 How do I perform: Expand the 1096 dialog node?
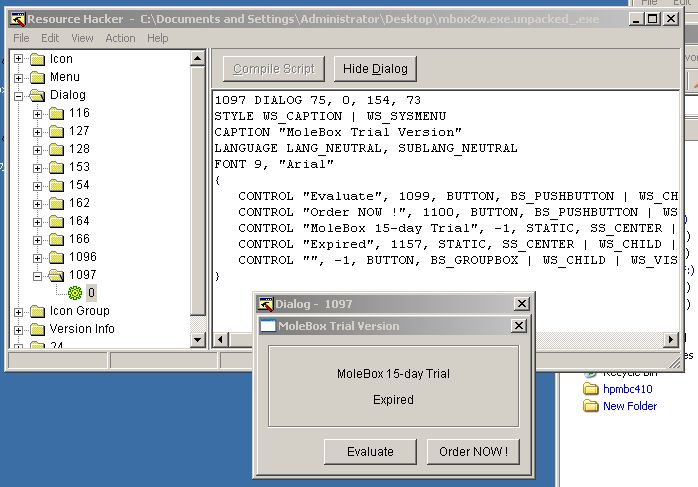pos(37,258)
